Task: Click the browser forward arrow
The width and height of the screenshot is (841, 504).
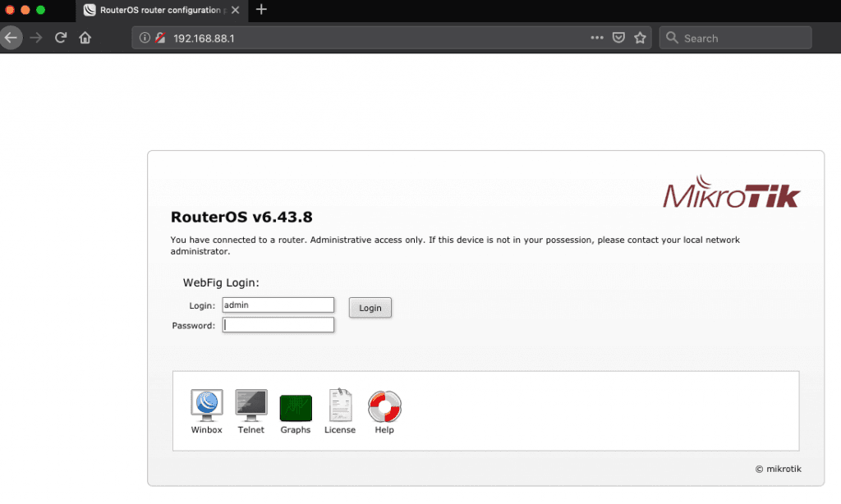Action: (x=36, y=38)
